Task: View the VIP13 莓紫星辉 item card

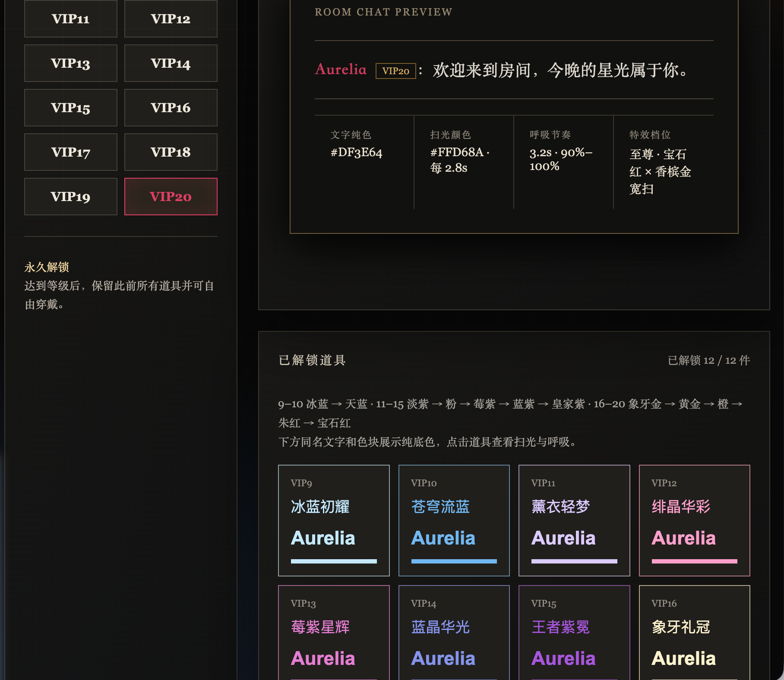Action: pos(334,633)
